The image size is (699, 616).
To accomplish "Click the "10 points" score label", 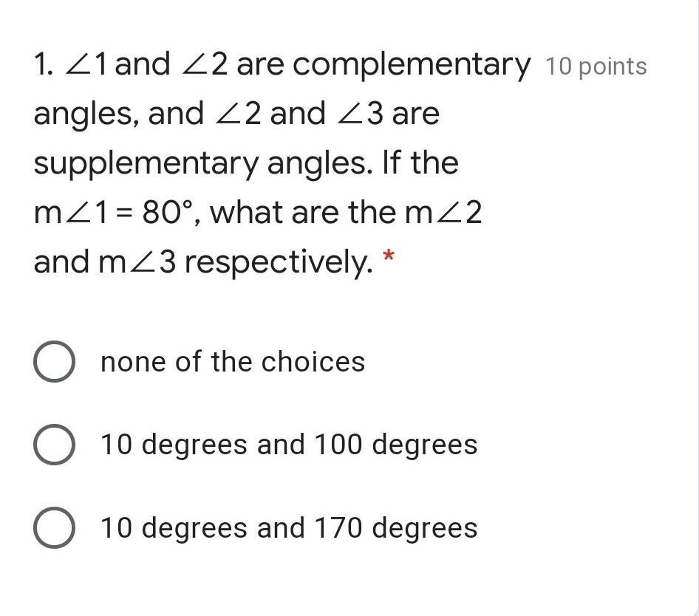I will [x=596, y=67].
